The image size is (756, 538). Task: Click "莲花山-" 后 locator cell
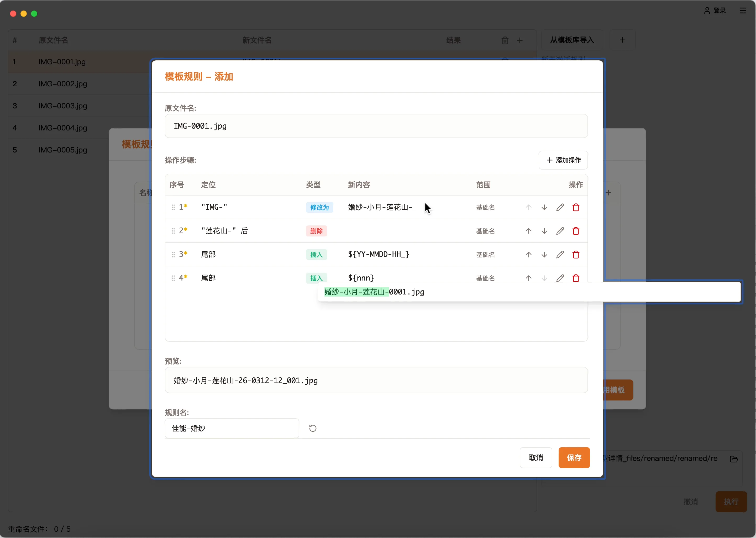225,231
